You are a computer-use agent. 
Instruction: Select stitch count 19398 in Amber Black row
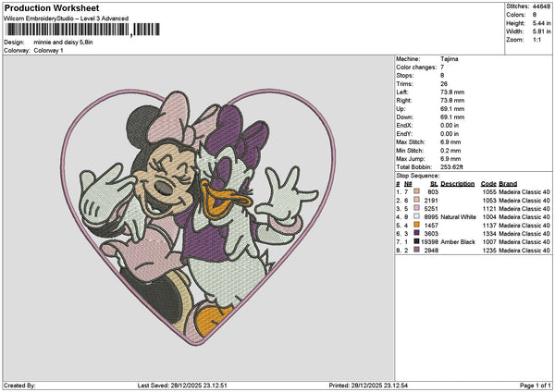pyautogui.click(x=429, y=241)
